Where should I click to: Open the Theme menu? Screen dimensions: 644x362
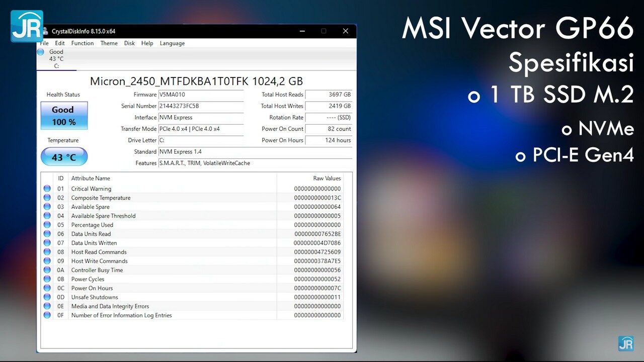[109, 43]
